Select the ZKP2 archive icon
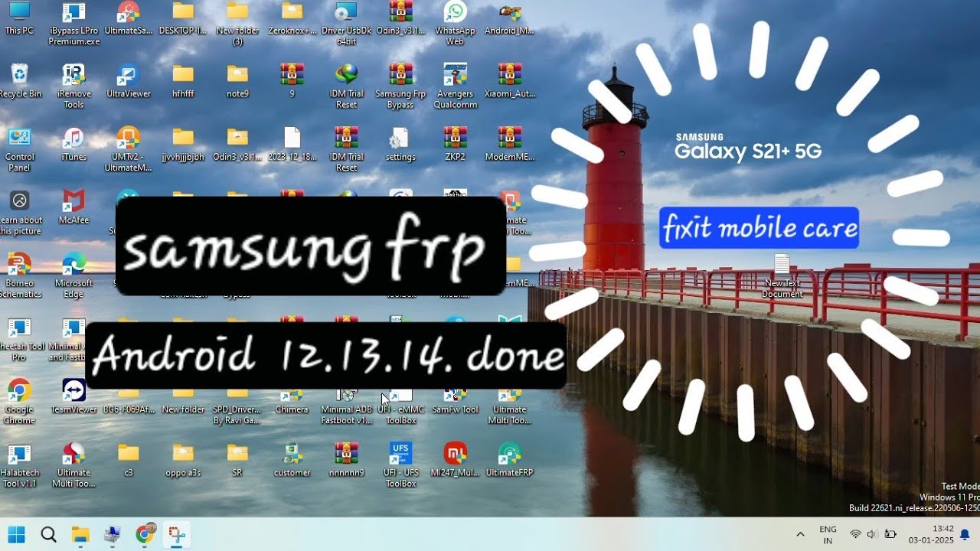Image resolution: width=980 pixels, height=551 pixels. click(455, 145)
